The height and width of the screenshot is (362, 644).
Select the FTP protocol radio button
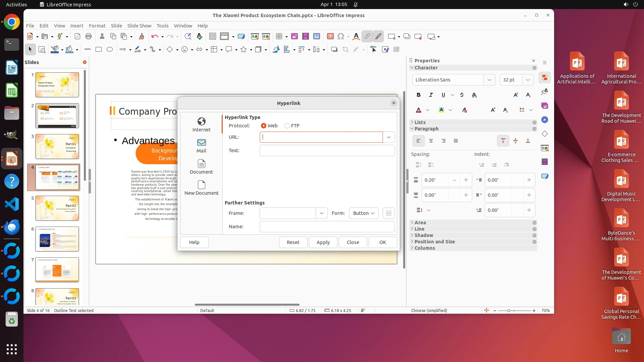(x=287, y=126)
